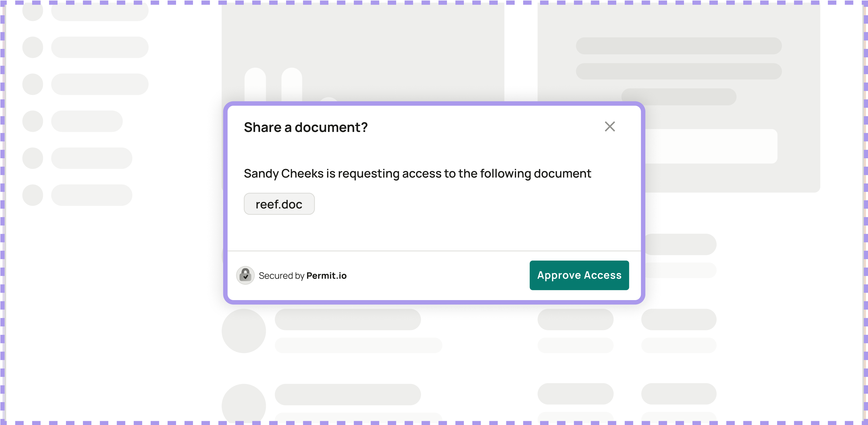Select the second sidebar placeholder circle icon

click(33, 47)
